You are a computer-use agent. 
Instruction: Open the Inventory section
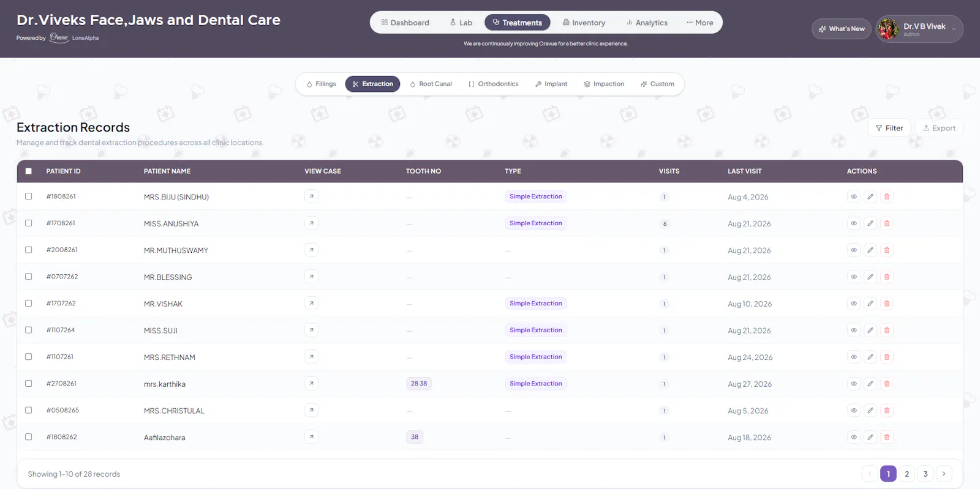tap(584, 23)
